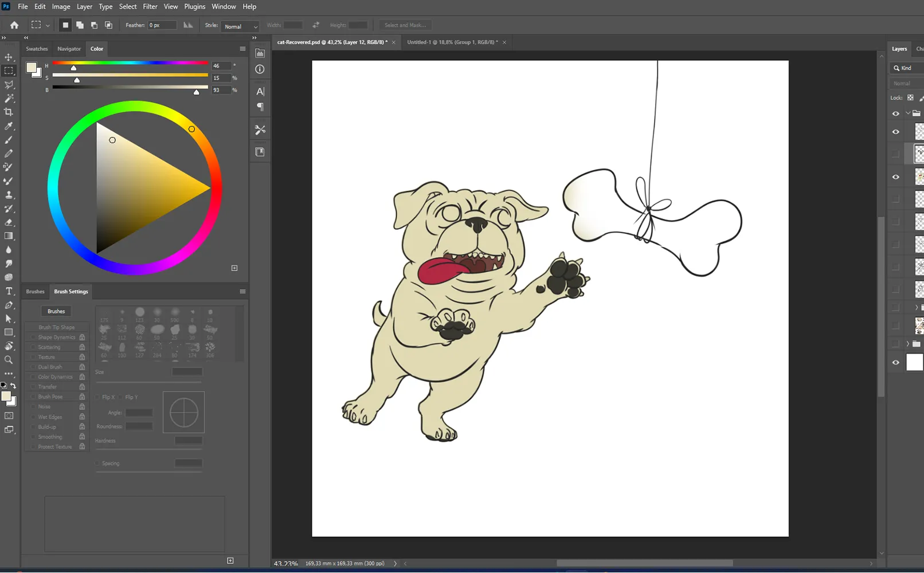Choose Subtract from Selection mode
924x573 pixels.
[94, 25]
